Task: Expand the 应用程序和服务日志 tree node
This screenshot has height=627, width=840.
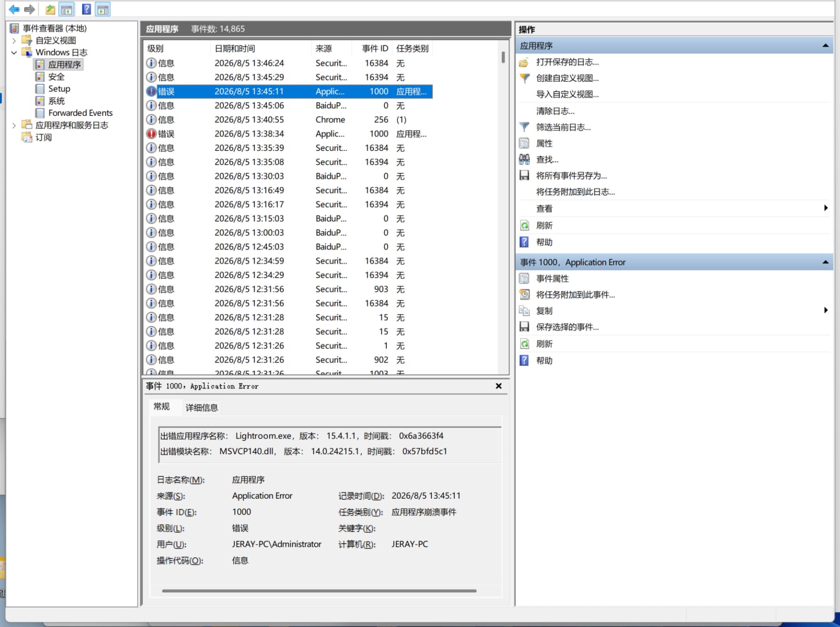Action: (14, 125)
